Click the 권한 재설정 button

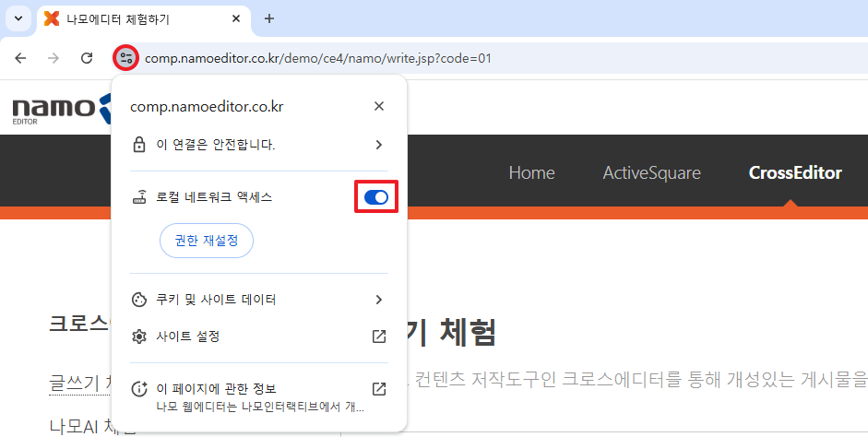point(207,241)
